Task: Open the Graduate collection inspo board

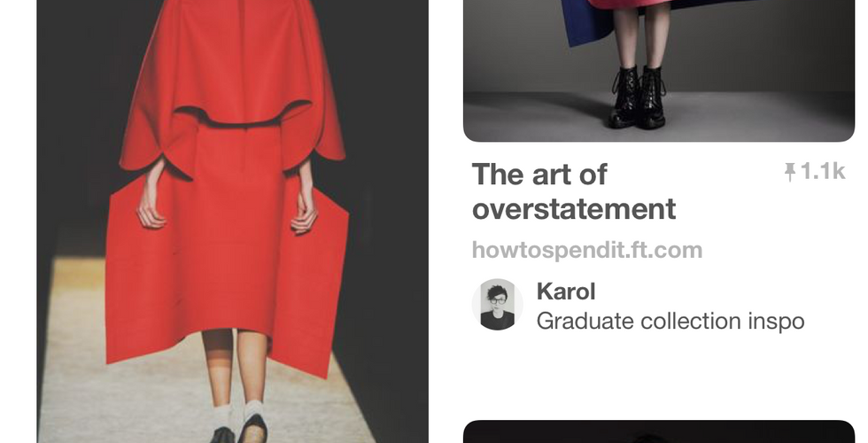Action: click(670, 321)
